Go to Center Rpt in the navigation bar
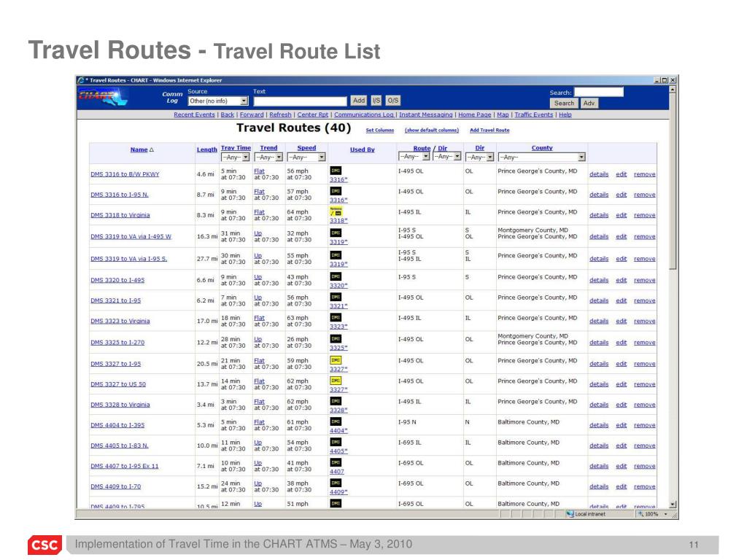The height and width of the screenshot is (560, 747). coord(312,114)
